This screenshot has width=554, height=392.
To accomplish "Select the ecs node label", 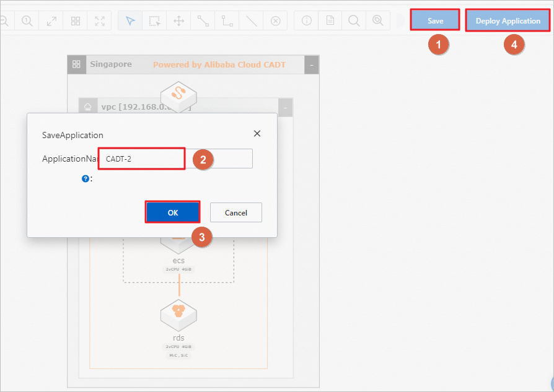I will point(178,260).
